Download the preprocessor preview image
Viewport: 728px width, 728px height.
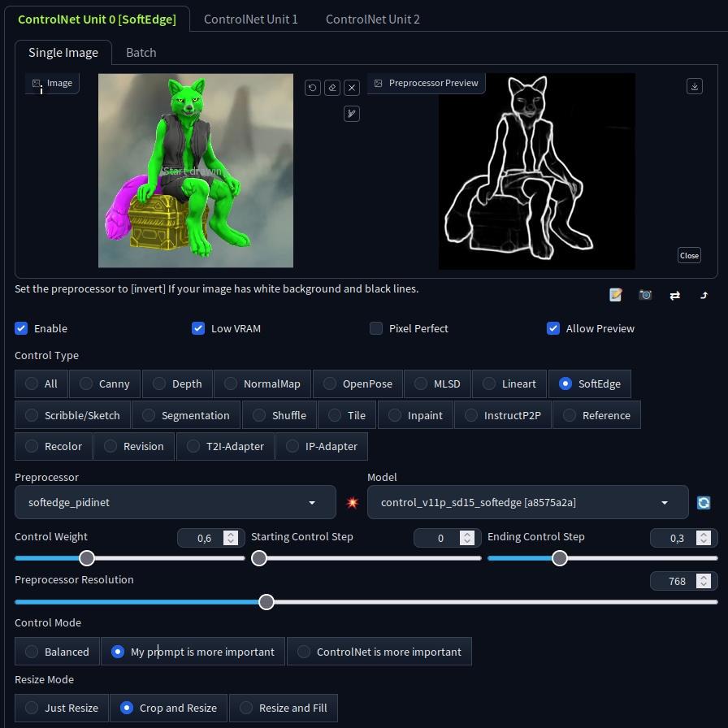click(x=695, y=86)
